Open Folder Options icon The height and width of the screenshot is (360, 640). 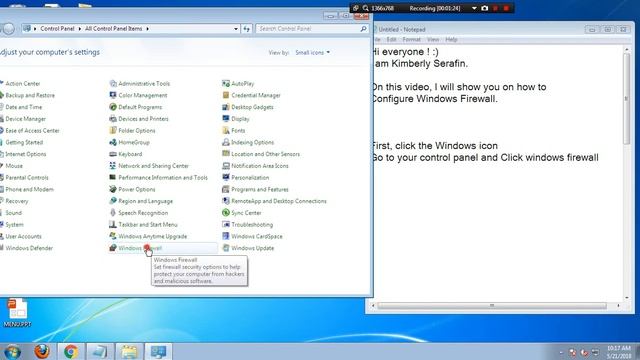tap(113, 131)
